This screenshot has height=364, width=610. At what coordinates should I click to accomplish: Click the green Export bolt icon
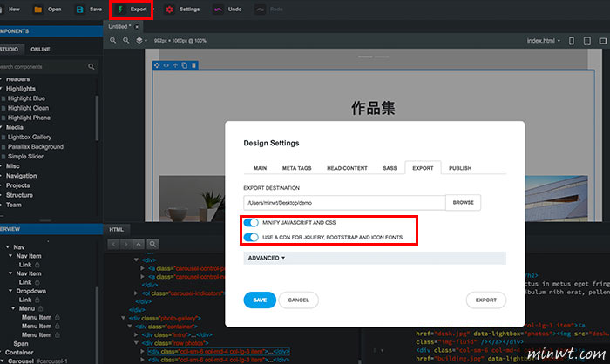point(120,10)
